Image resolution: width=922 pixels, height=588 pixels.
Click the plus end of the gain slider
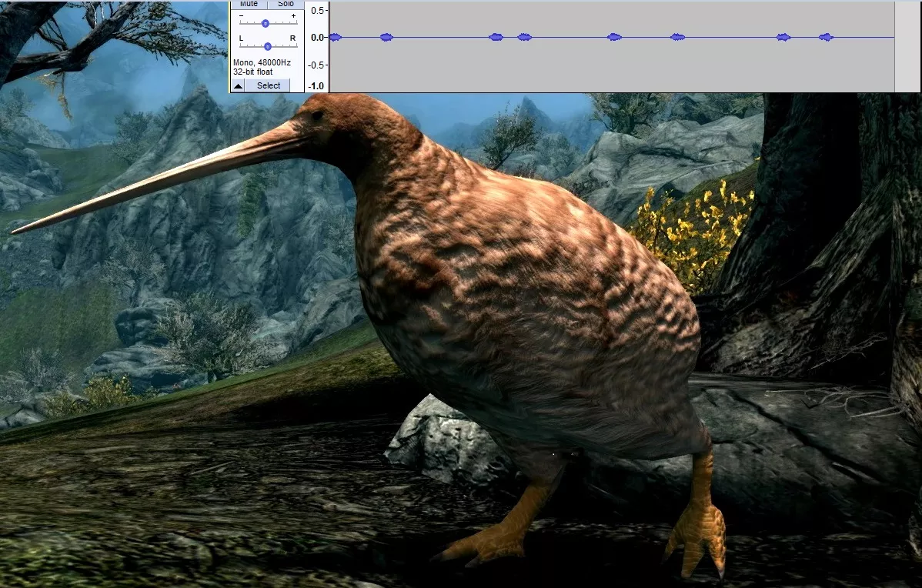[293, 16]
